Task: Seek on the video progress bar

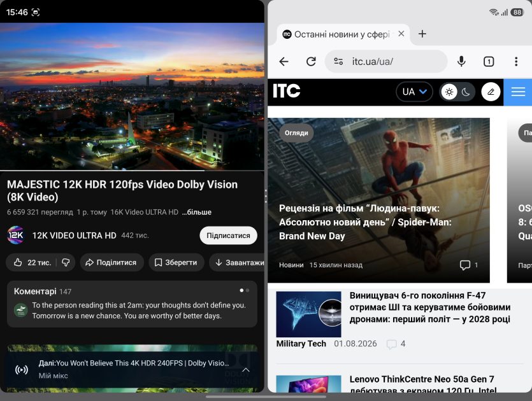Action: pos(132,170)
